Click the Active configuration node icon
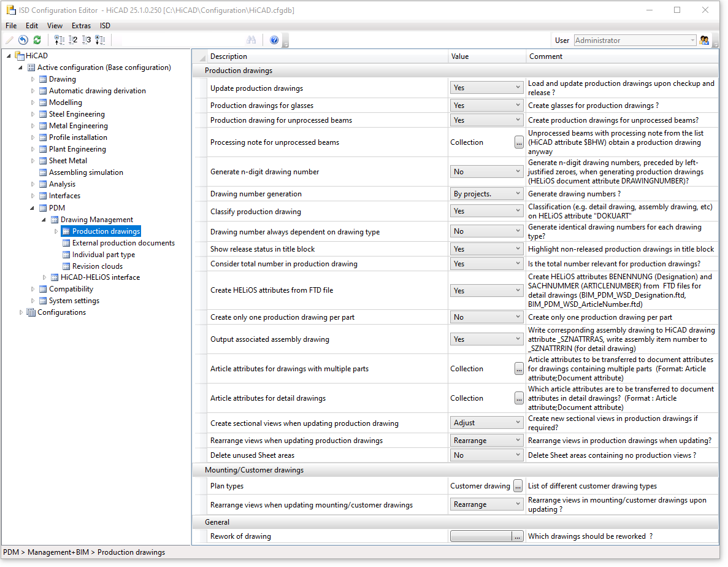This screenshot has width=728, height=567. (31, 67)
